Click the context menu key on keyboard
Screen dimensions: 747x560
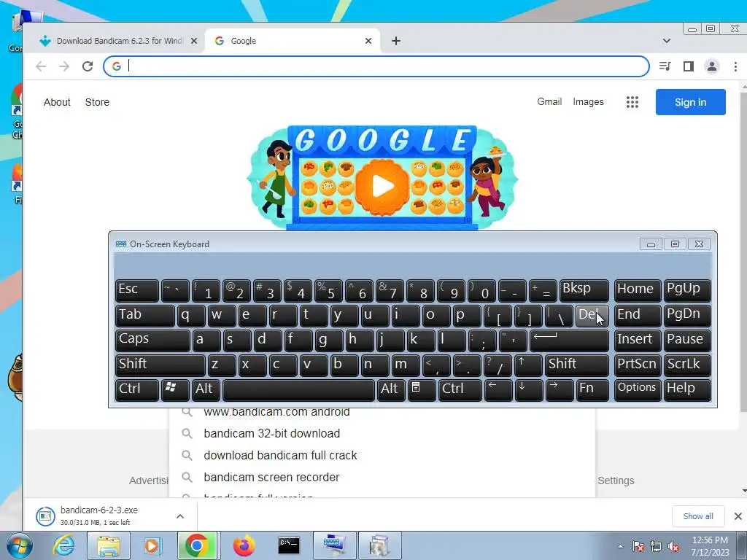tap(422, 390)
